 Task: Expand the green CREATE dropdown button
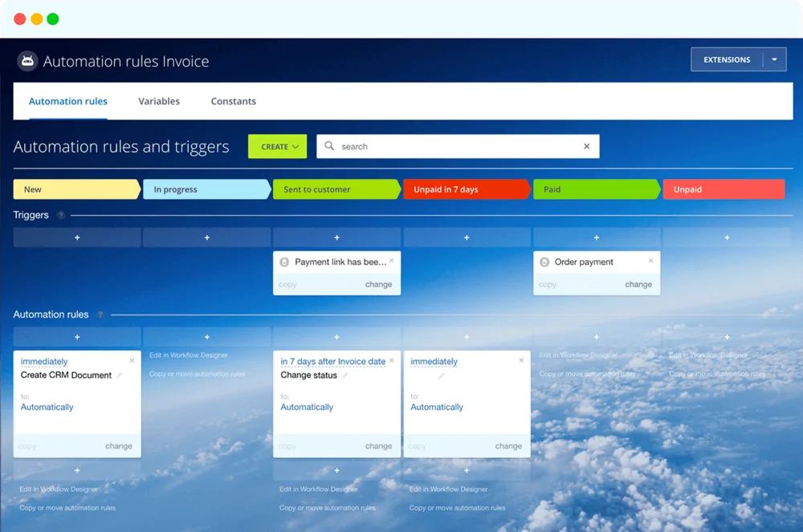[x=278, y=147]
